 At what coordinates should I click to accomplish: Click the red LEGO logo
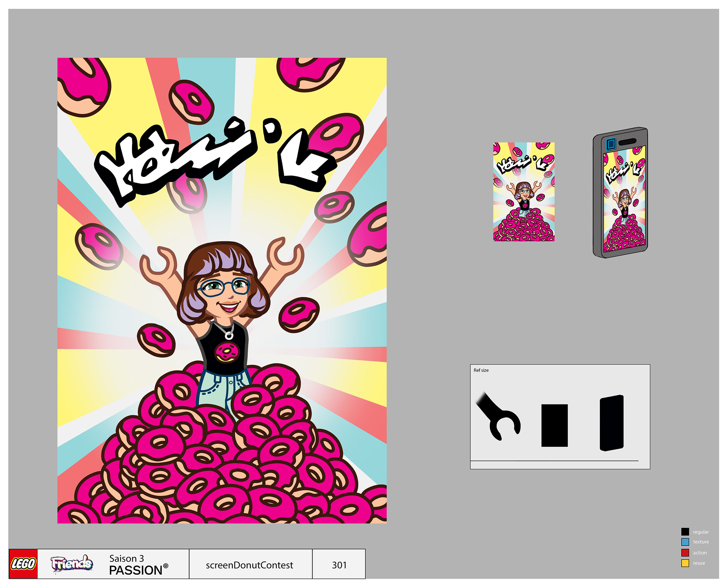[x=23, y=564]
